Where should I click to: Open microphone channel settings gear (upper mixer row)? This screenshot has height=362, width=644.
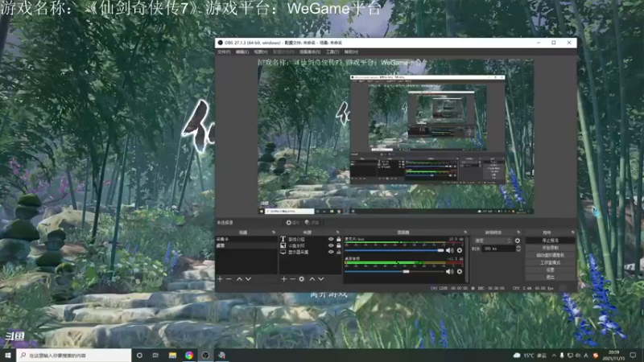460,250
